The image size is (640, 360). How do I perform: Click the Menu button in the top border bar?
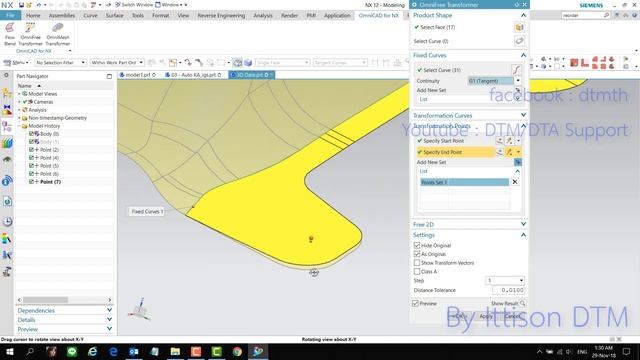[16, 62]
